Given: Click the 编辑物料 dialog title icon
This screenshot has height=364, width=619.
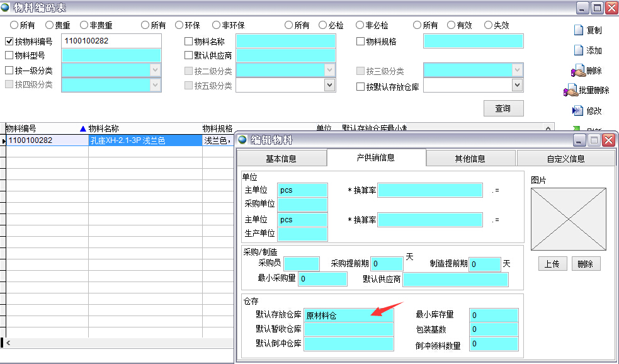Looking at the screenshot, I should pyautogui.click(x=242, y=140).
